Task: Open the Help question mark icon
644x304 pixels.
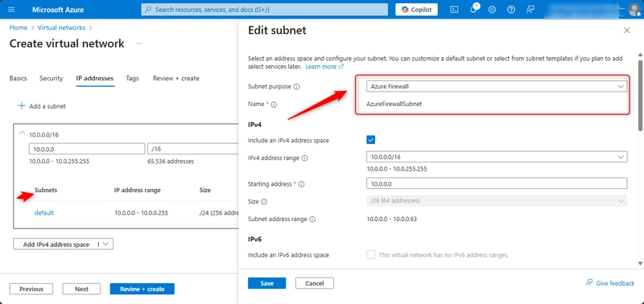Action: click(x=511, y=10)
